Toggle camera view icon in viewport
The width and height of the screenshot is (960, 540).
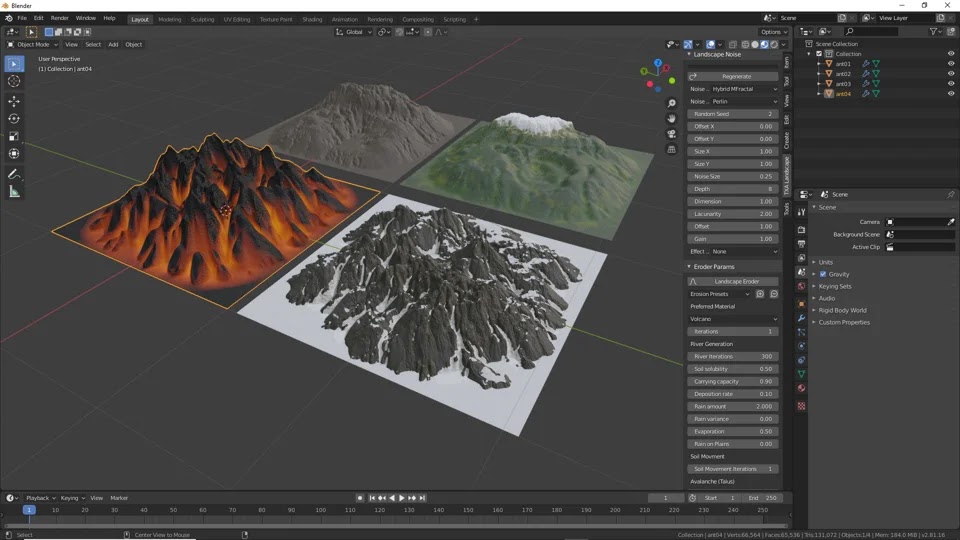[672, 134]
